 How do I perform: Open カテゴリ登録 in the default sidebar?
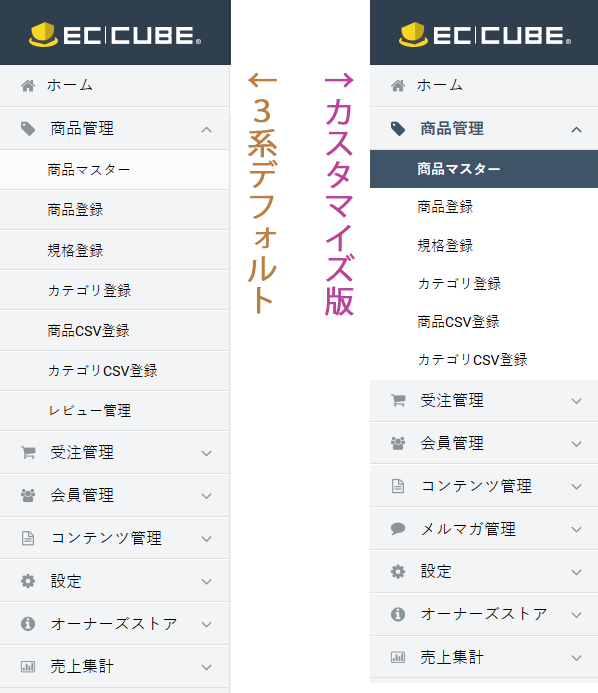pos(114,290)
